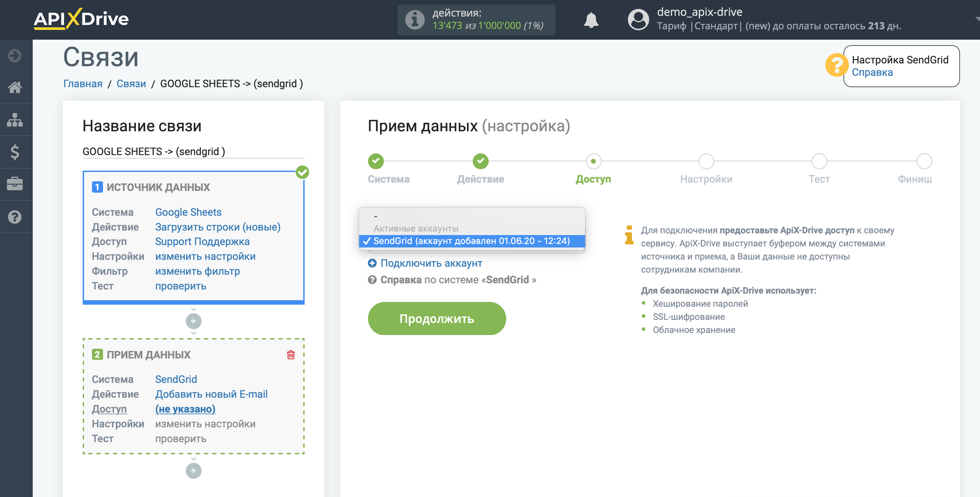Go to Система step circle
Image resolution: width=980 pixels, height=497 pixels.
coord(376,161)
